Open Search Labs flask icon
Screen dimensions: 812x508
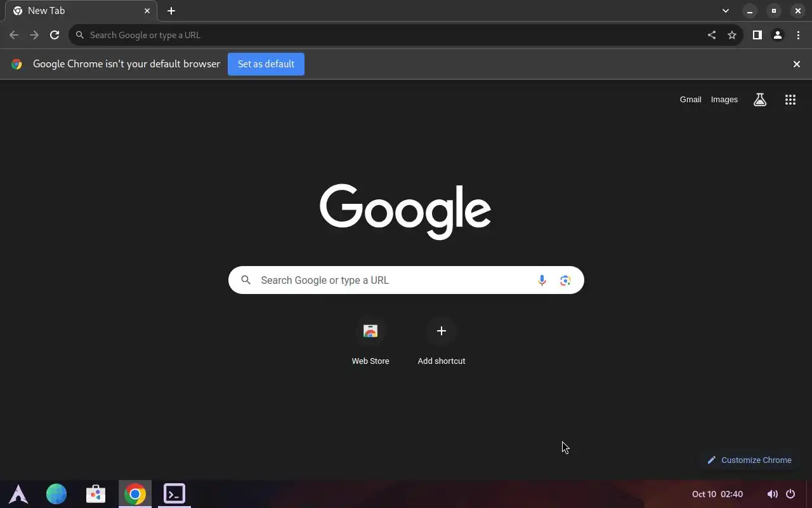pos(760,100)
